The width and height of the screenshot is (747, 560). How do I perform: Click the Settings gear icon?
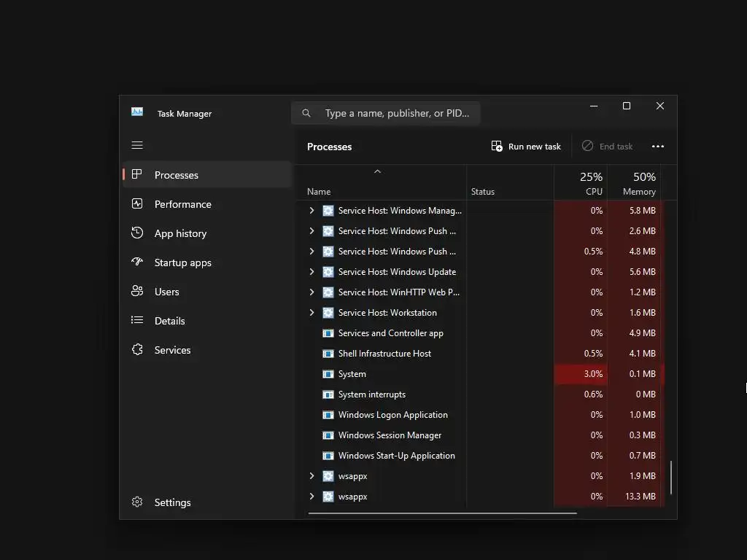point(137,502)
